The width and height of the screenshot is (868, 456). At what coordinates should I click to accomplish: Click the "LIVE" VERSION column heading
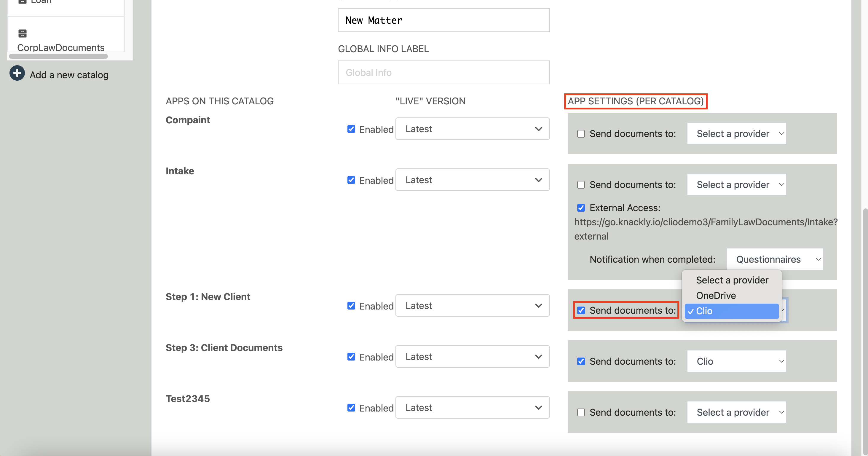click(430, 101)
